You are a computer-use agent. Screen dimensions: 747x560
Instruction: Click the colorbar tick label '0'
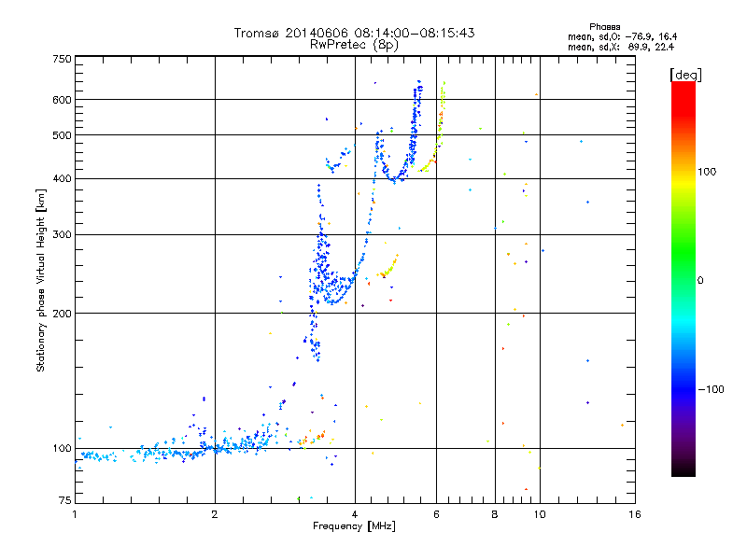[700, 281]
